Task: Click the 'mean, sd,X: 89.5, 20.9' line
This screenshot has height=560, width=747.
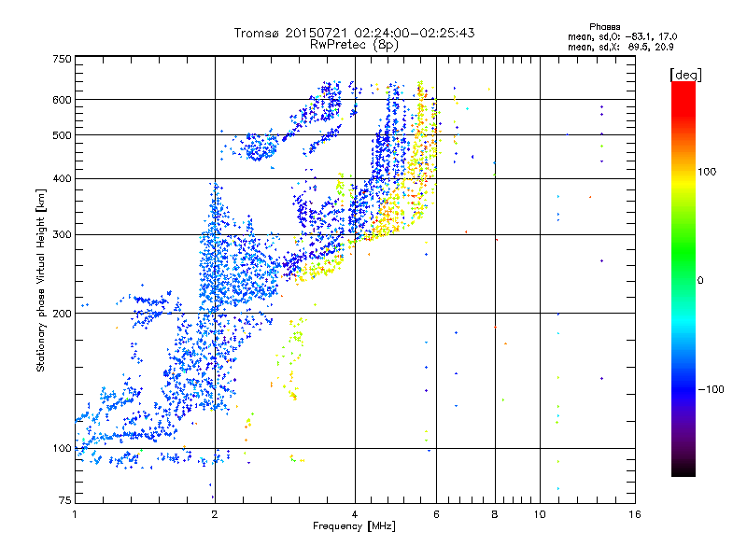Action: click(620, 47)
